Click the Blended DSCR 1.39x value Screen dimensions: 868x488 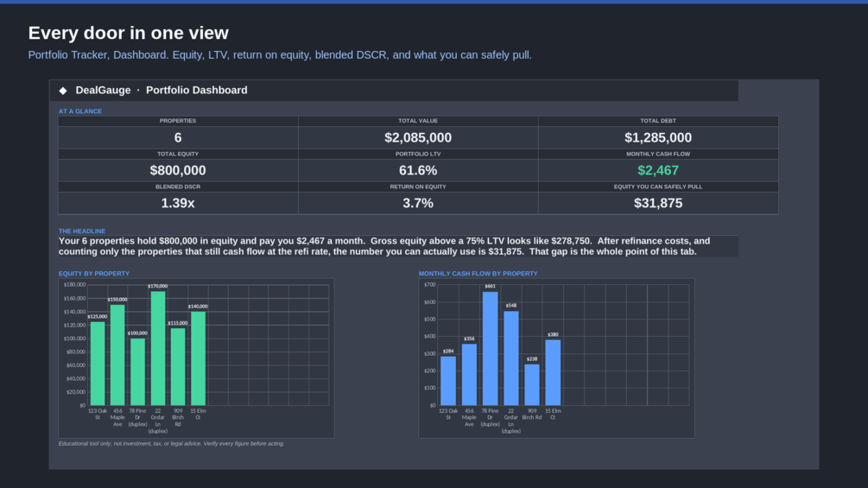tap(178, 203)
